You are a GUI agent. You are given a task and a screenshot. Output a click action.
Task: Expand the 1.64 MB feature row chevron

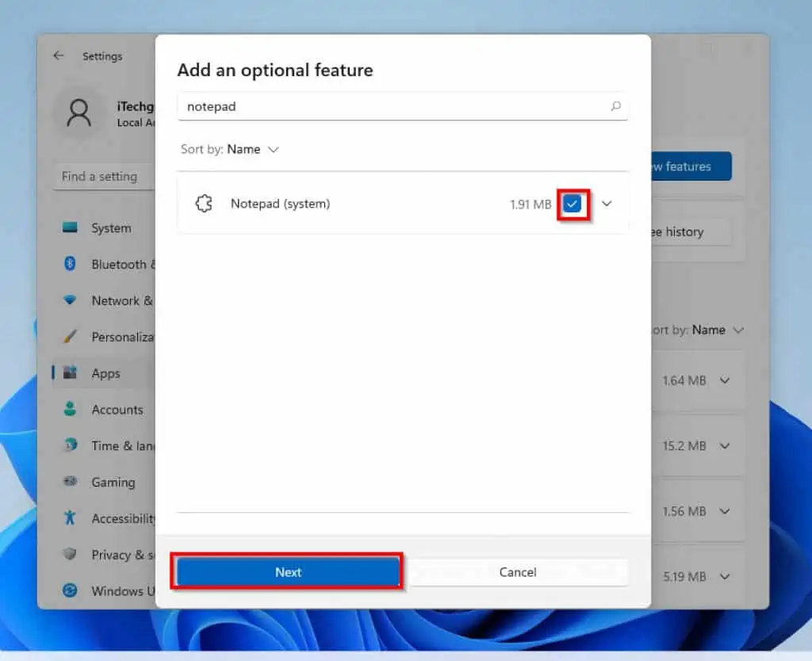pos(725,380)
